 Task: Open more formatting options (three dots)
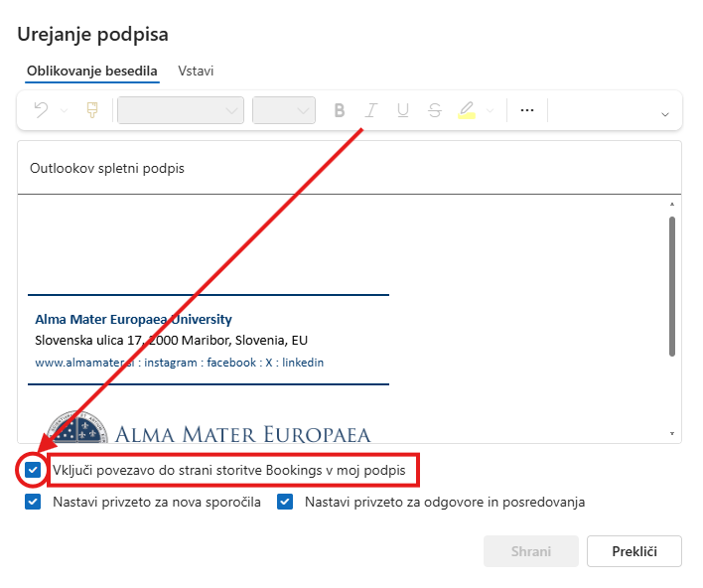[x=527, y=110]
